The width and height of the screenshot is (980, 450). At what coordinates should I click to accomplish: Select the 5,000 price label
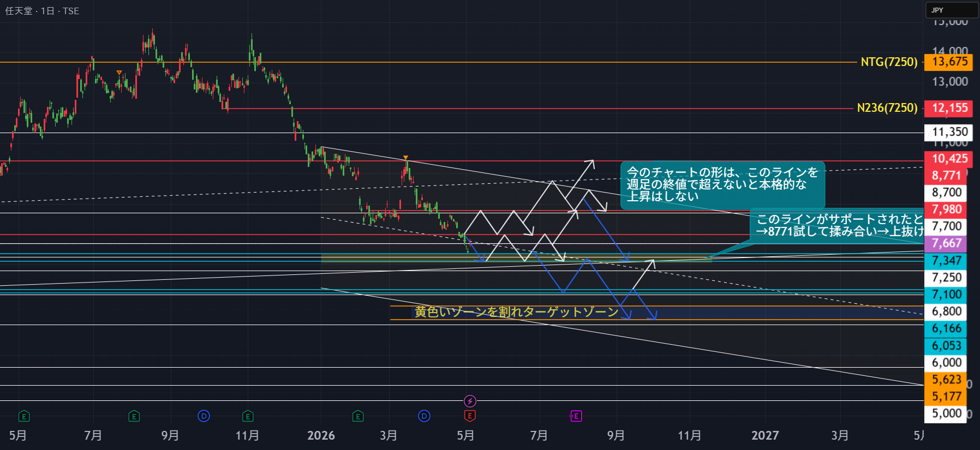(946, 413)
